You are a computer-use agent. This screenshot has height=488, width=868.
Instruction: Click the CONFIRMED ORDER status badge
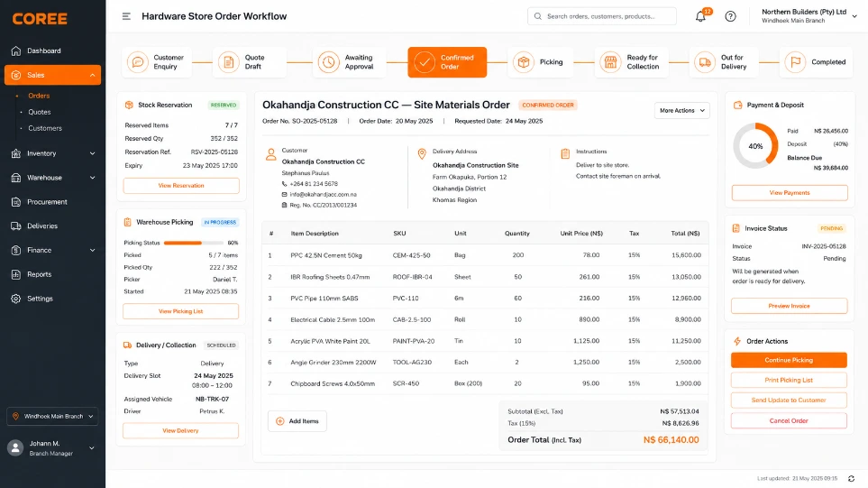[x=548, y=106]
